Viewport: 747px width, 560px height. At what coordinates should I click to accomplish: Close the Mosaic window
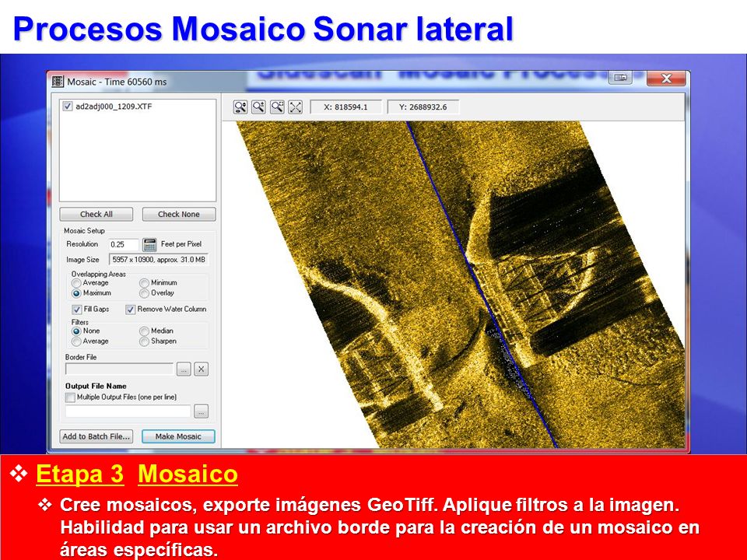coord(666,78)
